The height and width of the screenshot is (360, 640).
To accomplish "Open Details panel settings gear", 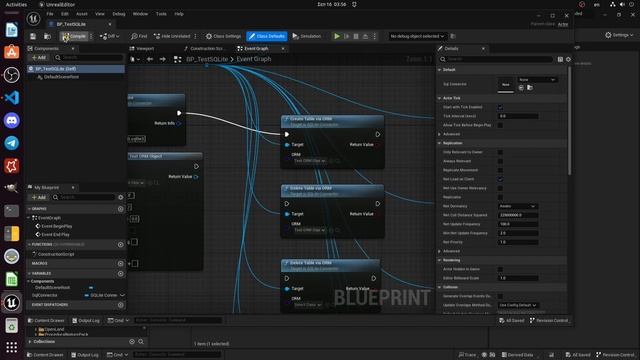I will tap(568, 59).
